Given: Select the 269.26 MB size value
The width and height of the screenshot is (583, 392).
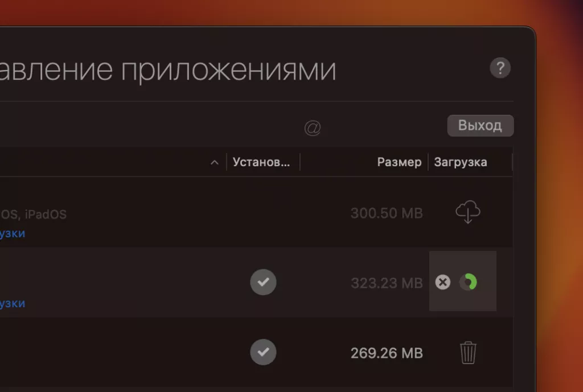Looking at the screenshot, I should point(387,353).
